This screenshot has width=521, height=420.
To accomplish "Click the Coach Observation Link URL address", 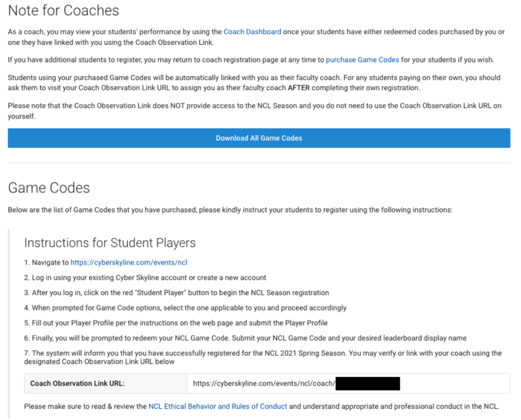I will pyautogui.click(x=264, y=383).
